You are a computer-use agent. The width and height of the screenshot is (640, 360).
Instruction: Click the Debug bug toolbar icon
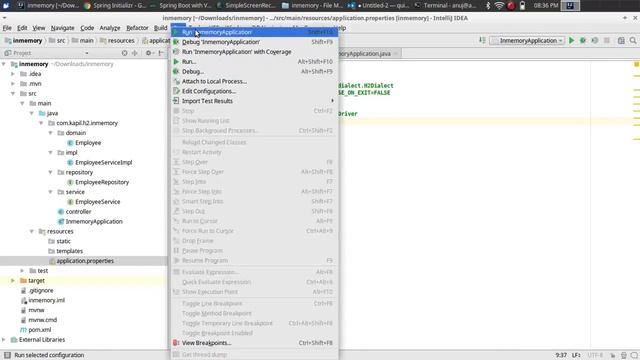(x=583, y=40)
